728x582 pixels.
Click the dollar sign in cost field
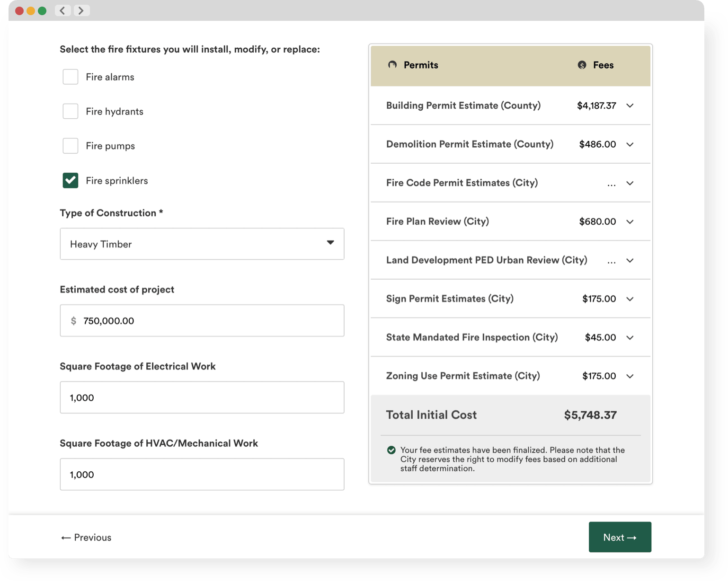73,321
